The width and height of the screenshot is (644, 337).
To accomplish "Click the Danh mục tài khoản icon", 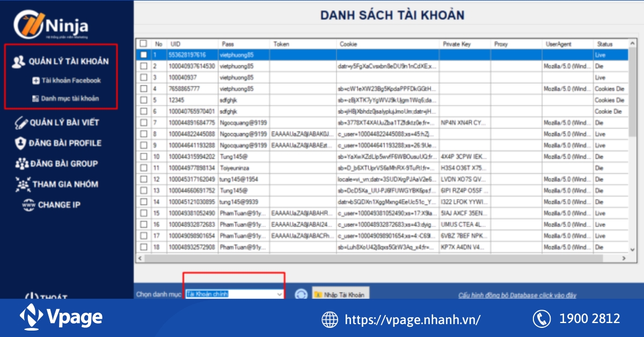I will (x=35, y=99).
